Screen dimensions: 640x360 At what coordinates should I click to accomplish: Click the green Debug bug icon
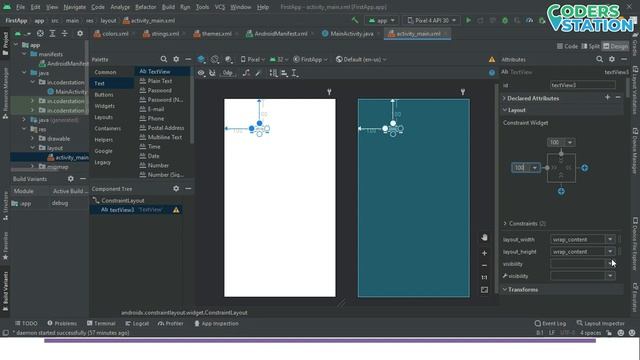tap(505, 20)
